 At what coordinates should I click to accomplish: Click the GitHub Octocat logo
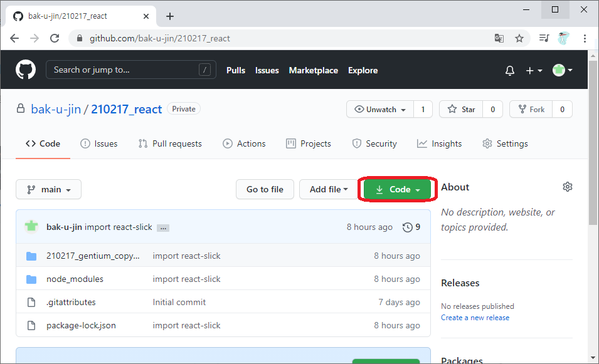26,70
